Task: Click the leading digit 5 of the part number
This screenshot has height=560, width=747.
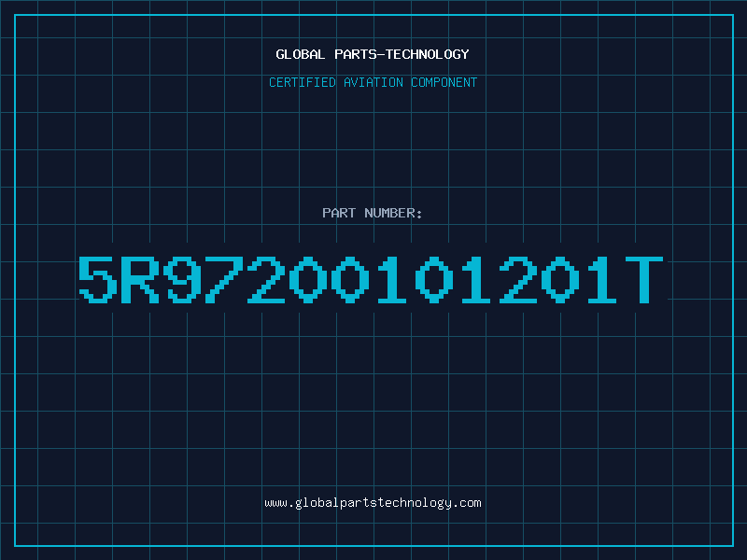Action: (x=98, y=279)
